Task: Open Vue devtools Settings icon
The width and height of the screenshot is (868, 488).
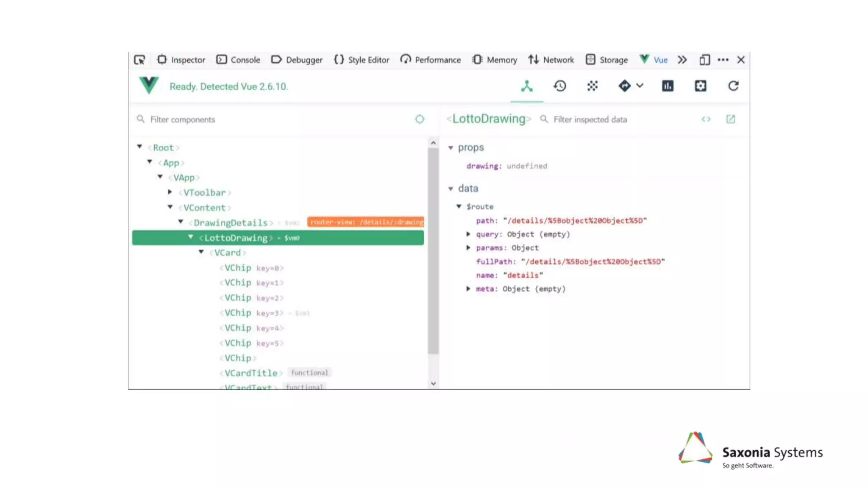Action: tap(701, 86)
